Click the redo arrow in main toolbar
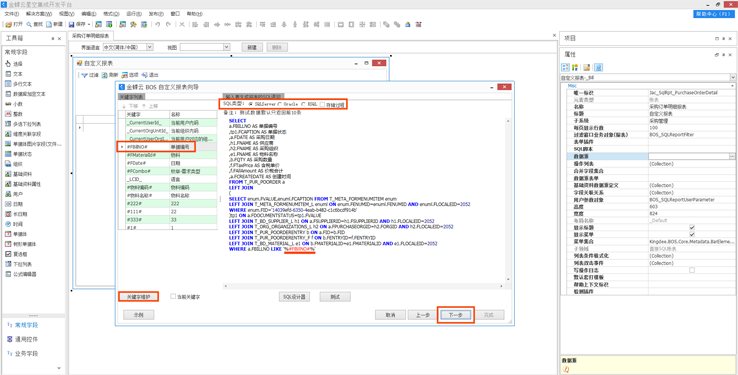Viewport: 738px width, 375px height. 168,24
